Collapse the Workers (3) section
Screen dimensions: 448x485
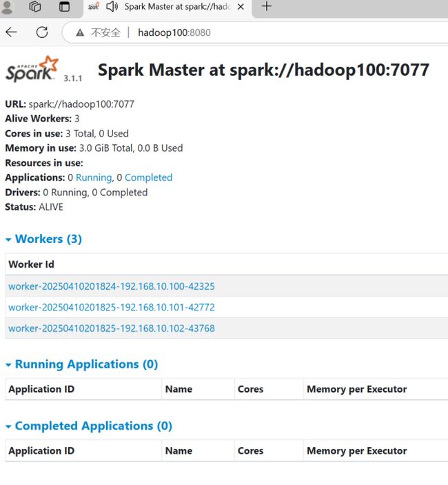point(43,239)
